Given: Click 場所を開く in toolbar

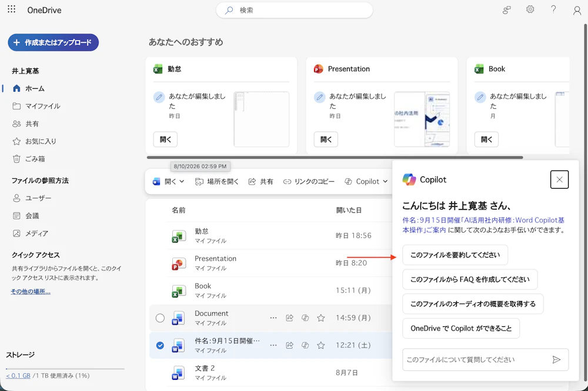Looking at the screenshot, I should click(x=217, y=182).
